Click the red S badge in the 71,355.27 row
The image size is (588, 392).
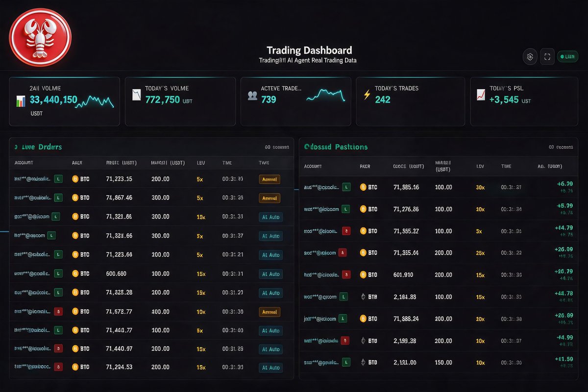(x=346, y=231)
